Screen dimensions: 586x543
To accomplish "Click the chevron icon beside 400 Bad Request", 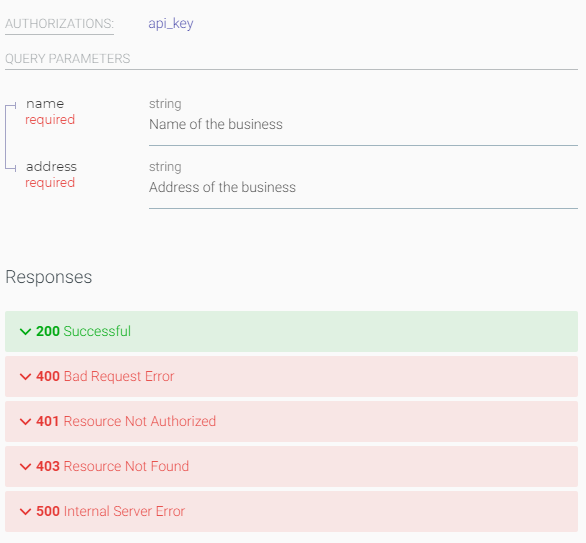I will pyautogui.click(x=25, y=376).
